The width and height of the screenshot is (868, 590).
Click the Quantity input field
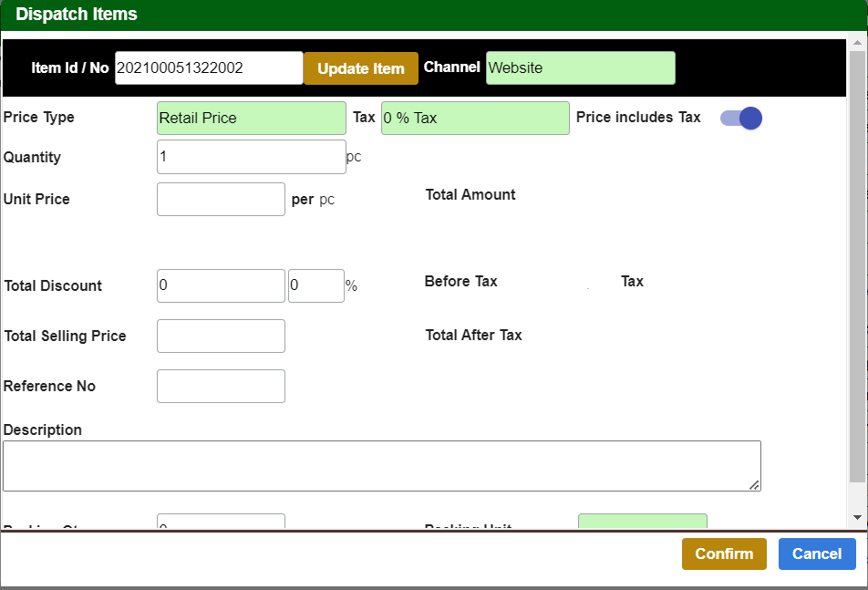coord(251,157)
